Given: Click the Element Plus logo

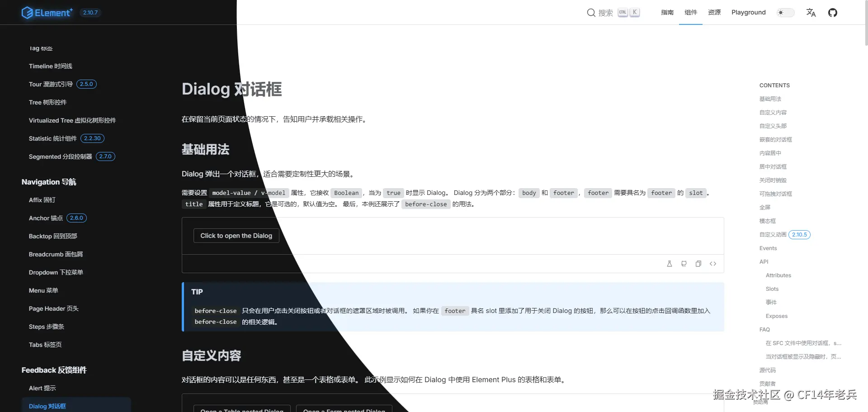Looking at the screenshot, I should tap(47, 12).
